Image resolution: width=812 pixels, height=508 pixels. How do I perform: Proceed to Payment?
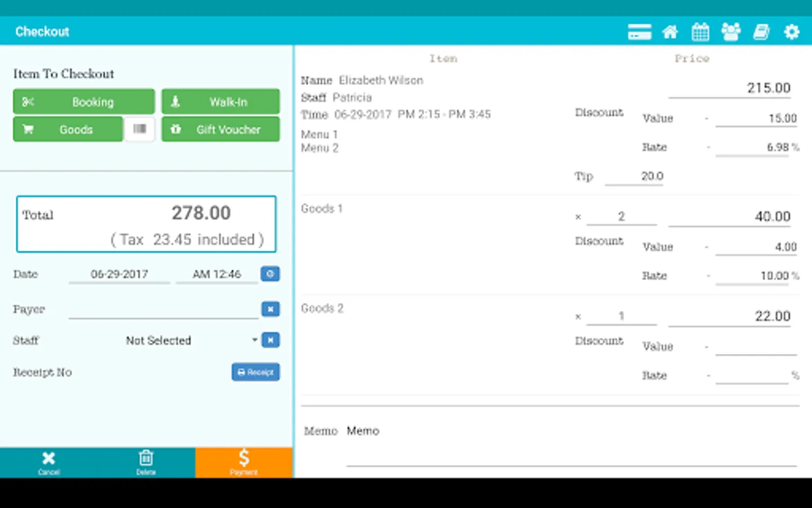[244, 463]
